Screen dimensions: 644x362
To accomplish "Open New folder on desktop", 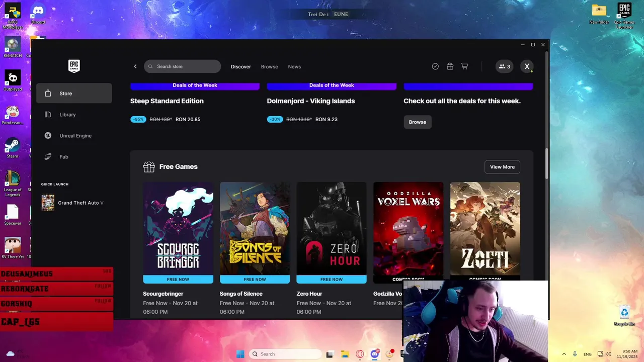I will point(599,14).
